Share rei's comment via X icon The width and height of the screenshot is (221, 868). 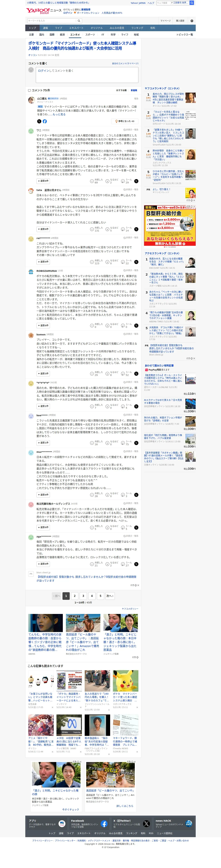point(136,262)
